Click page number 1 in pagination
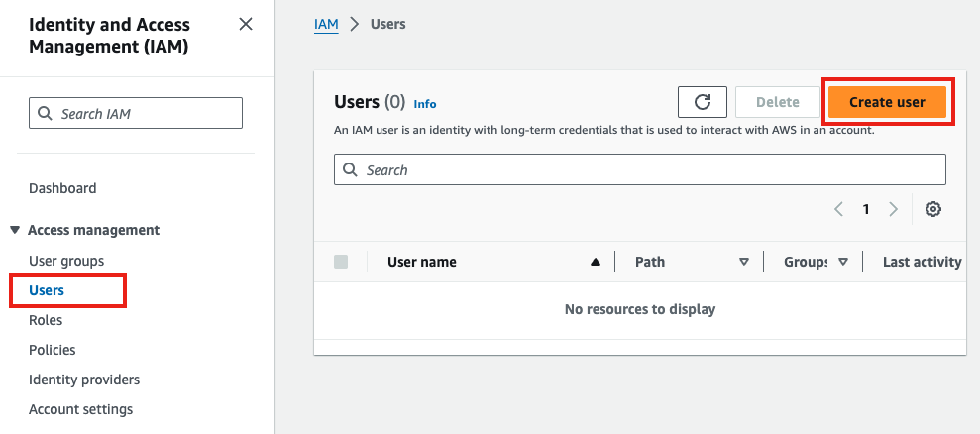 click(x=866, y=209)
